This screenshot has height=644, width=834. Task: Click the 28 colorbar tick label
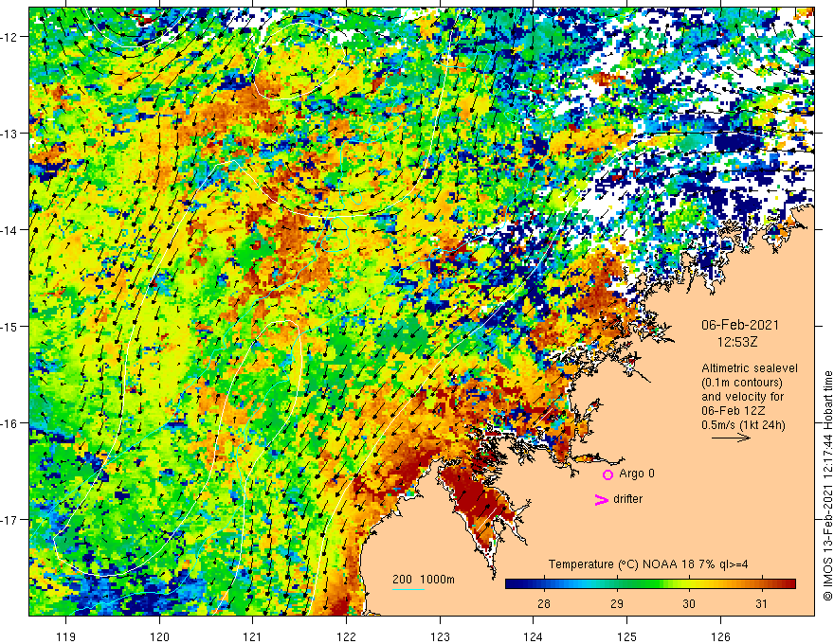click(544, 604)
